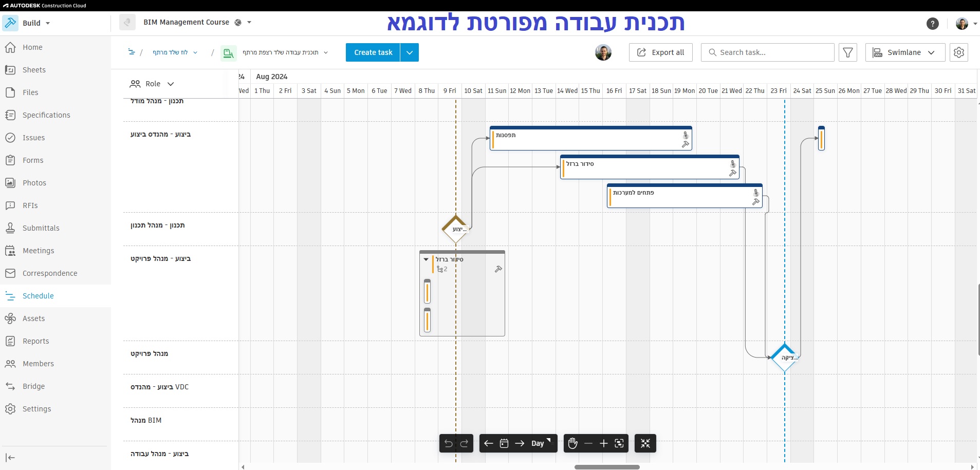Collapse the סידור ברזל grouped task
The image size is (980, 470).
coord(426,259)
